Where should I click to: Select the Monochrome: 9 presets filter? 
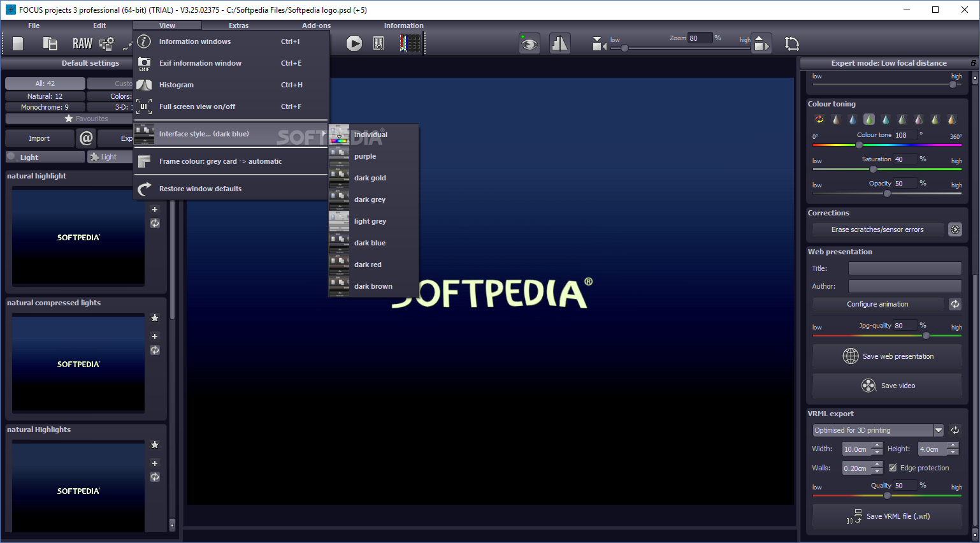tap(45, 107)
